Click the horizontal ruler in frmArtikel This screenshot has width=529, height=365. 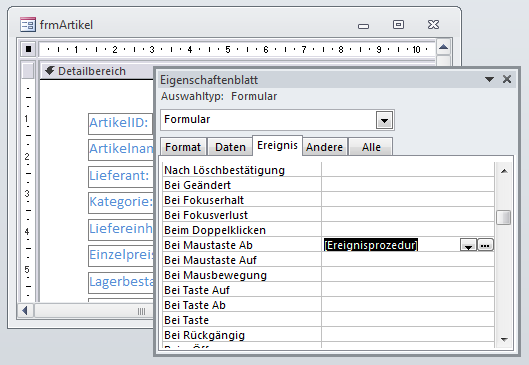coord(237,50)
